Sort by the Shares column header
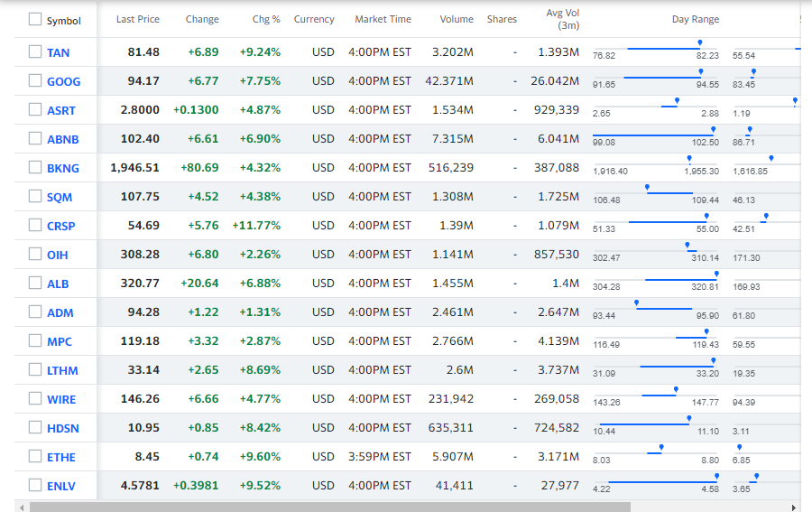Image resolution: width=812 pixels, height=512 pixels. point(502,19)
